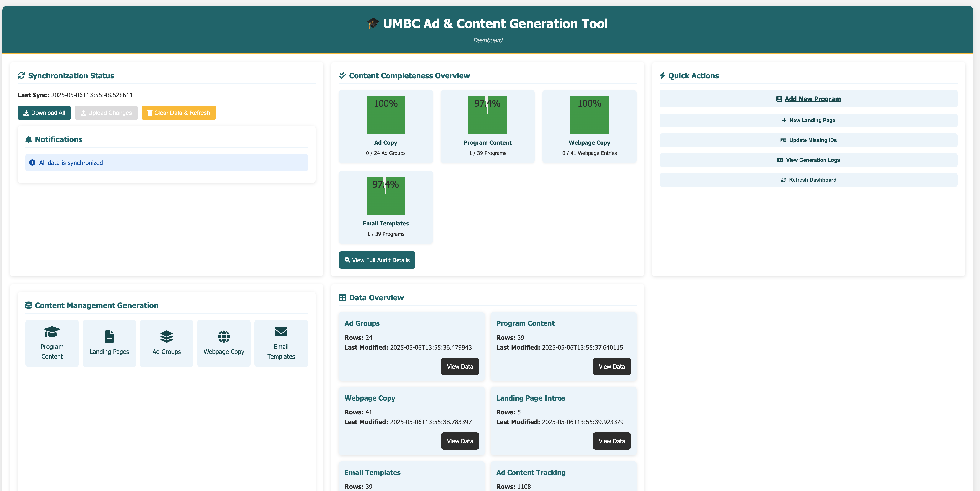The image size is (980, 491).
Task: Click the sync arrows icon beside Synchronization Status
Action: (x=21, y=76)
